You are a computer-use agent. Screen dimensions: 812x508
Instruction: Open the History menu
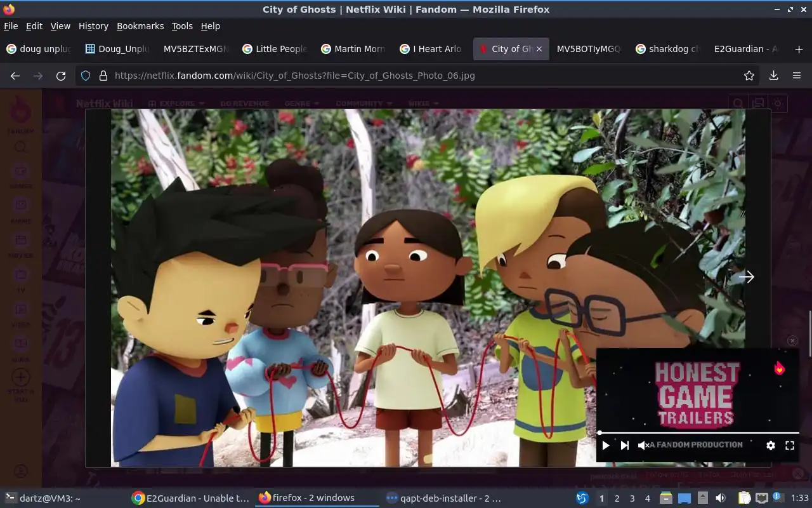coord(93,26)
